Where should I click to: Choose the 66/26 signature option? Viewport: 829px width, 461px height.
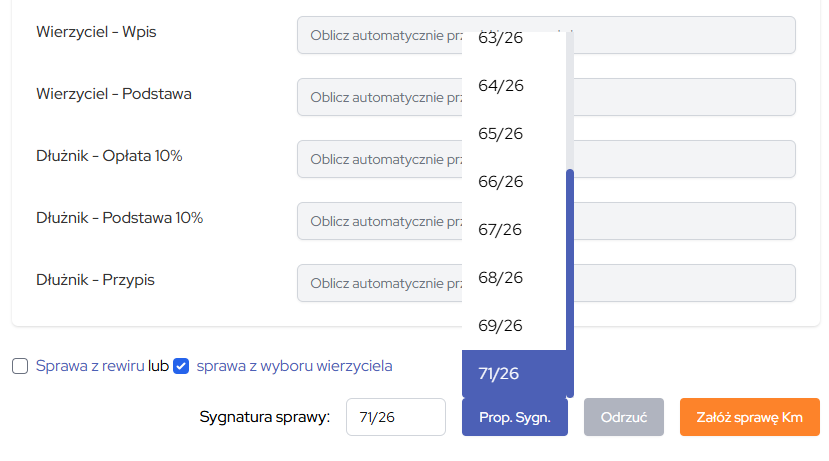click(x=514, y=182)
